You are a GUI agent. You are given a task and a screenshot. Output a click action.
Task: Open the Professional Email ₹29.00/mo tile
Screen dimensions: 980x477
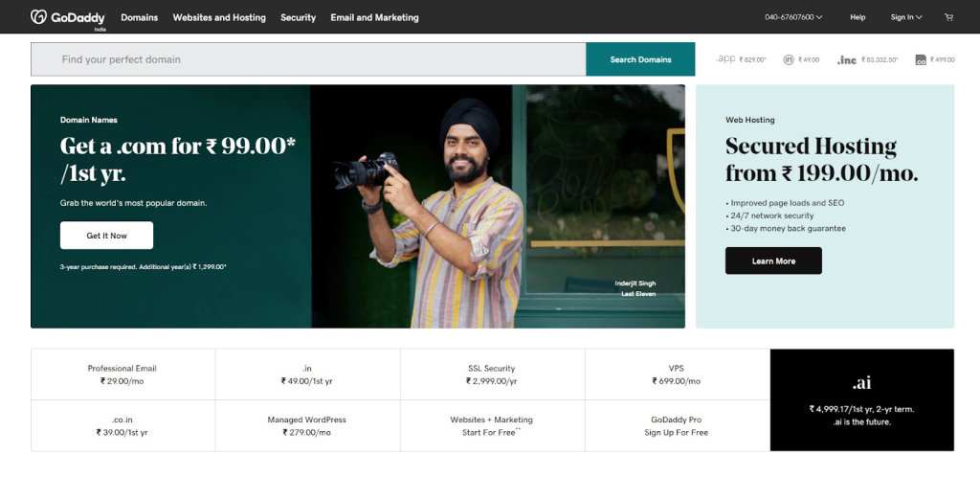[122, 375]
